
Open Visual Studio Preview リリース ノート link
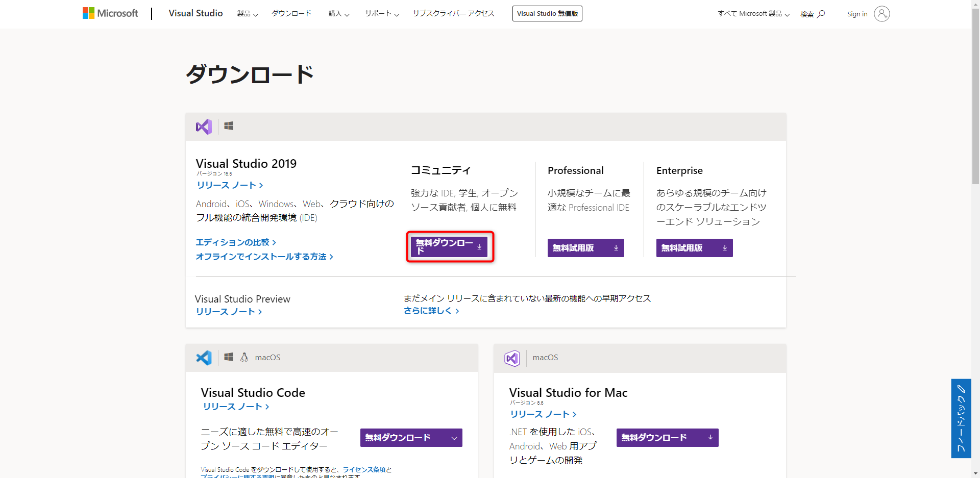tap(229, 312)
